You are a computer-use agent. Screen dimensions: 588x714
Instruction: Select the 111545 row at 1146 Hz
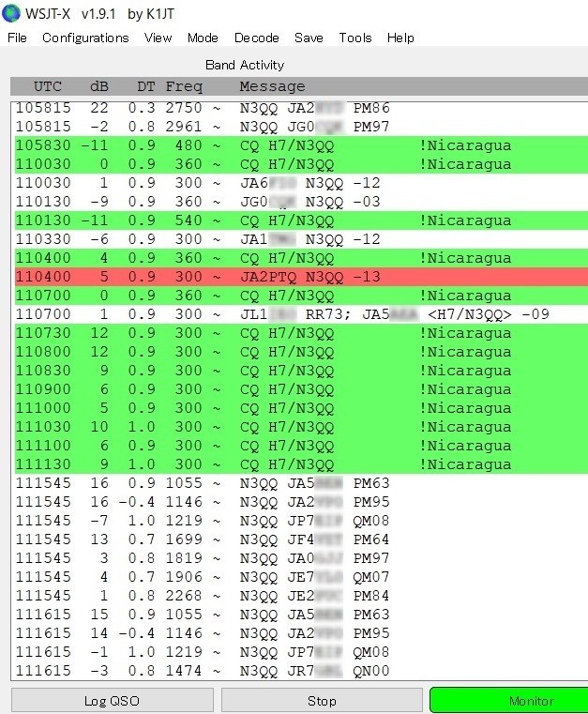(301, 502)
